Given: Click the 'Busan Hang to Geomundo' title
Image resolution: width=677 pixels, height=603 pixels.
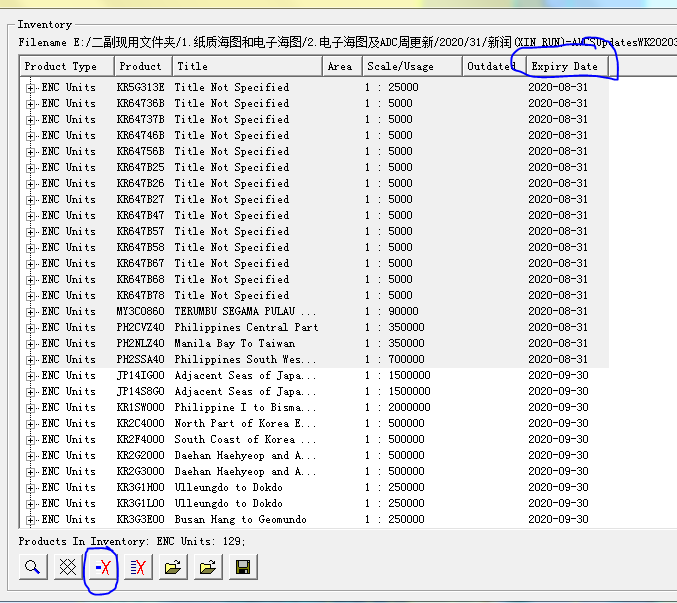Looking at the screenshot, I should pos(240,519).
